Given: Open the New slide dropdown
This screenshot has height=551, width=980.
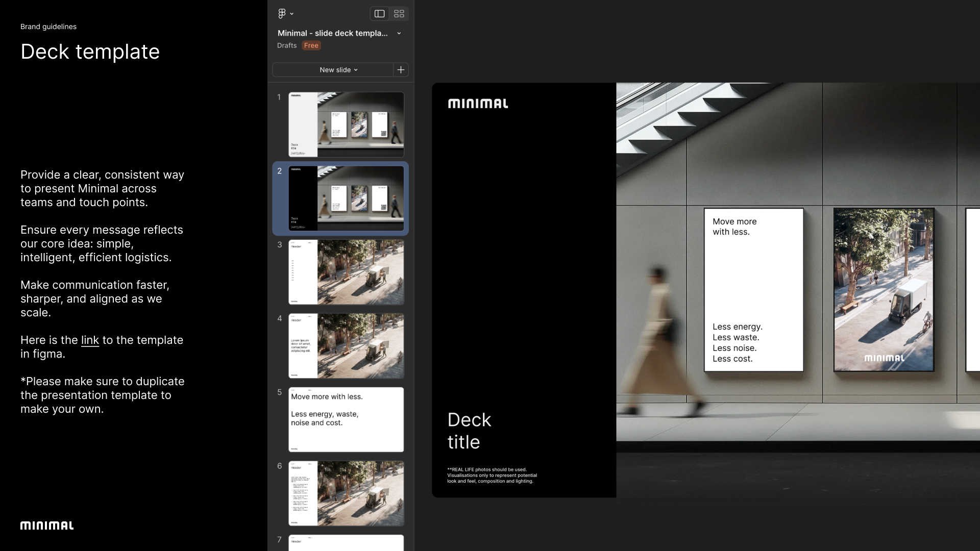Looking at the screenshot, I should 338,70.
